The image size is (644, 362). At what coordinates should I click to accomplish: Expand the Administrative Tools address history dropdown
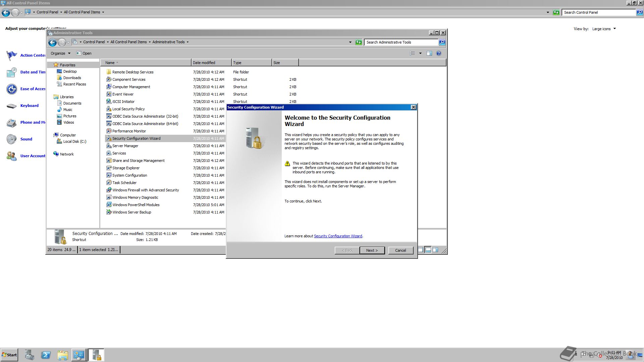click(350, 42)
